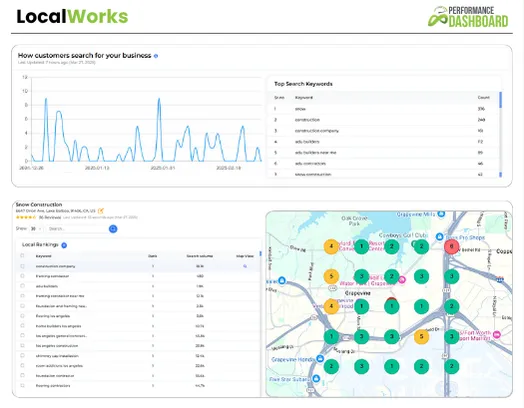Image resolution: width=524 pixels, height=408 pixels.
Task: Check the 'adu builders' row checkbox in Local Rankings
Action: pos(22,286)
